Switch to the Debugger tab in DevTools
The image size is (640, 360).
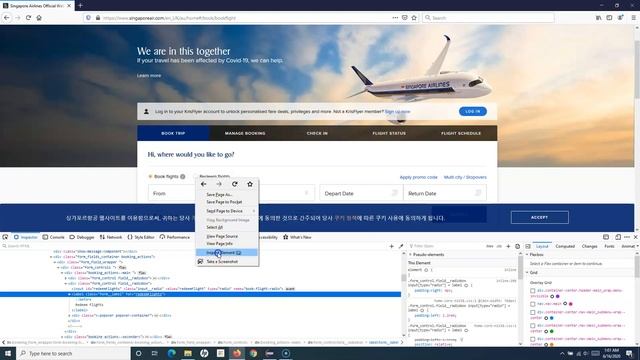click(x=82, y=237)
